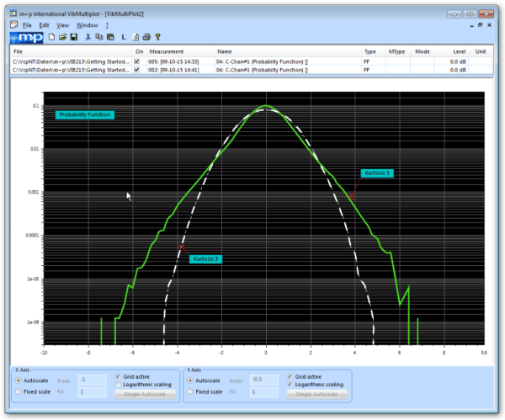505x420 pixels.
Task: Click the X Axis 'to' input field
Action: (92, 392)
